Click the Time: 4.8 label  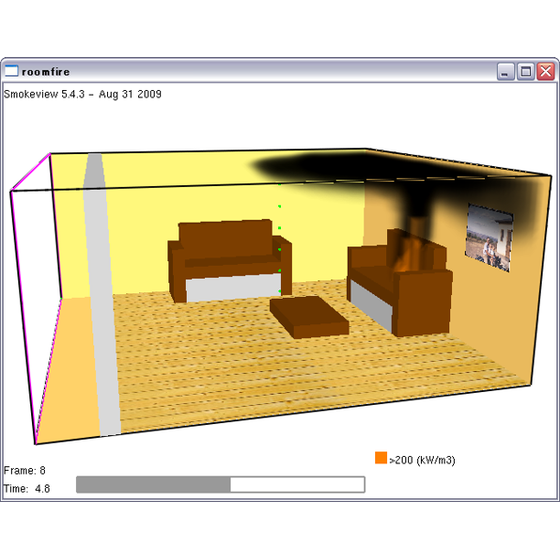coord(27,488)
